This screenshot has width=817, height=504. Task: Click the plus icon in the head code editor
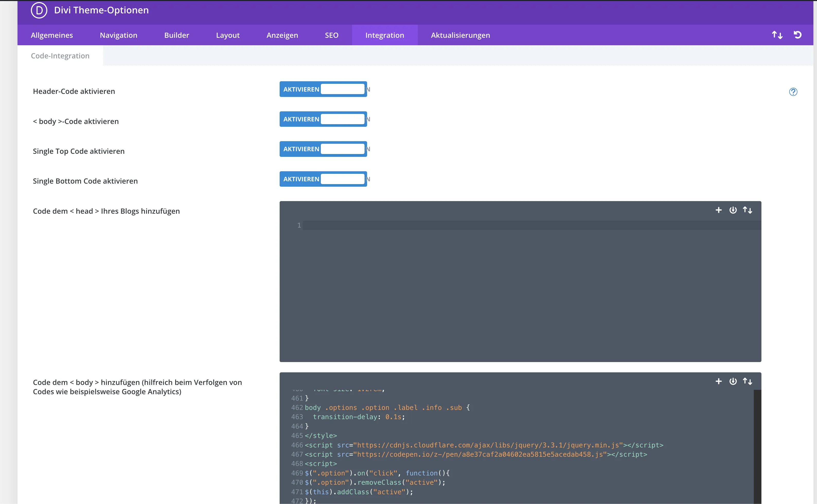click(719, 210)
